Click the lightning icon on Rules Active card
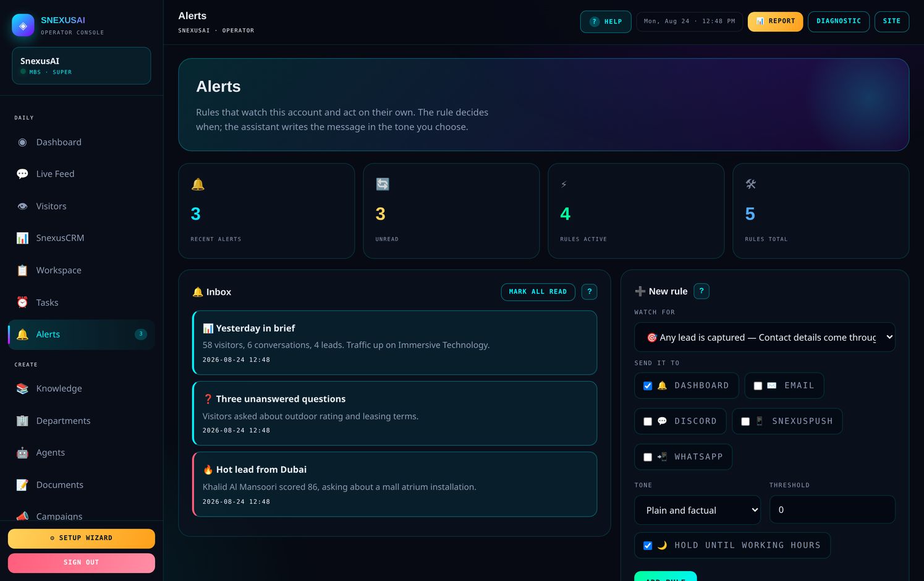This screenshot has width=924, height=581. 564,184
